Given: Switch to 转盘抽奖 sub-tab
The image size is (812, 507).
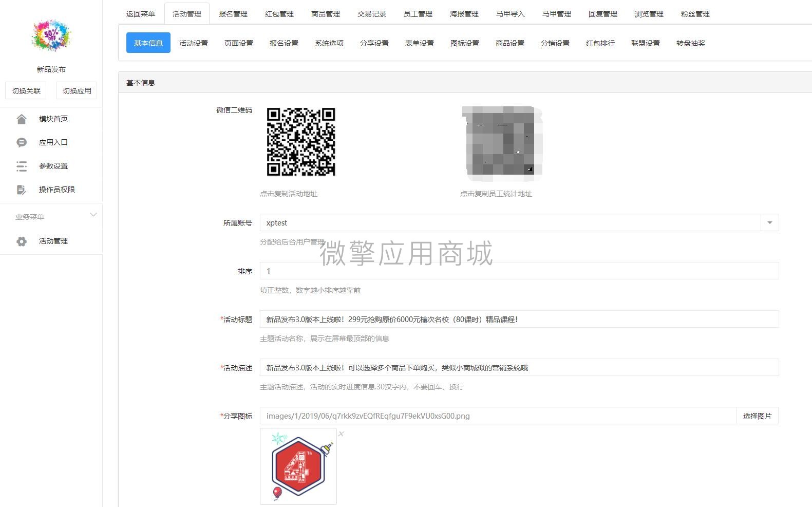Looking at the screenshot, I should tap(691, 43).
